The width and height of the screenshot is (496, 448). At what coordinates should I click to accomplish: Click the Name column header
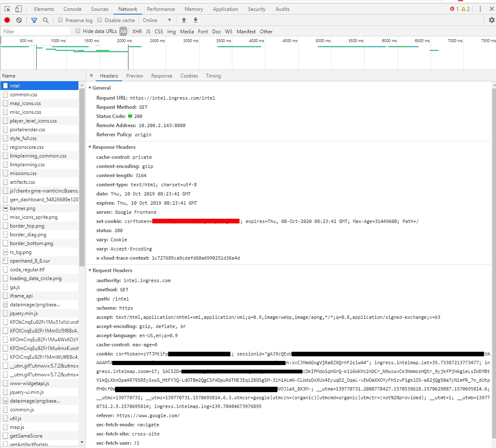pos(43,76)
